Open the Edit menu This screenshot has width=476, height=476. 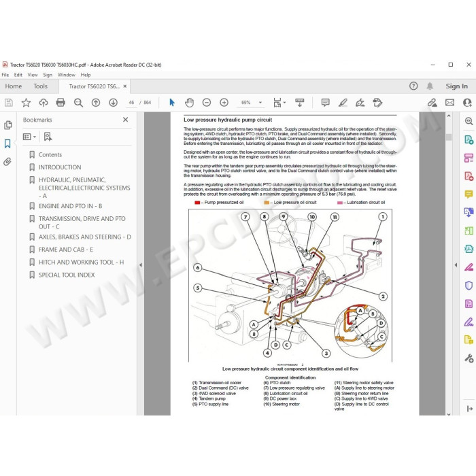[x=18, y=75]
